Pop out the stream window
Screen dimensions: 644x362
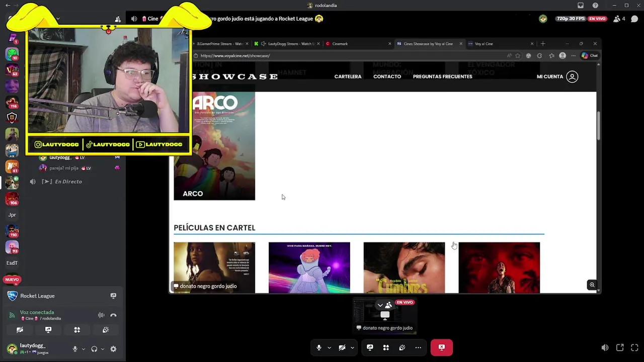(x=620, y=347)
